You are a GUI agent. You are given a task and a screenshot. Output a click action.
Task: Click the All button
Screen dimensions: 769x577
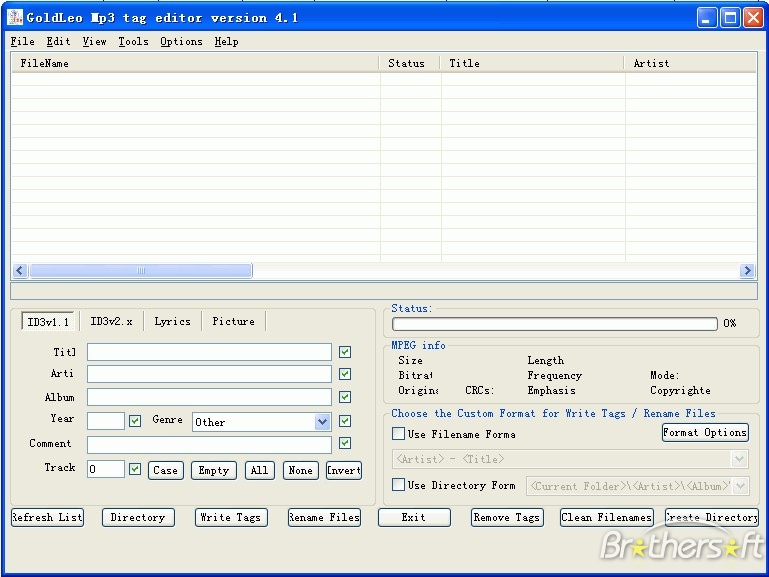pyautogui.click(x=259, y=470)
